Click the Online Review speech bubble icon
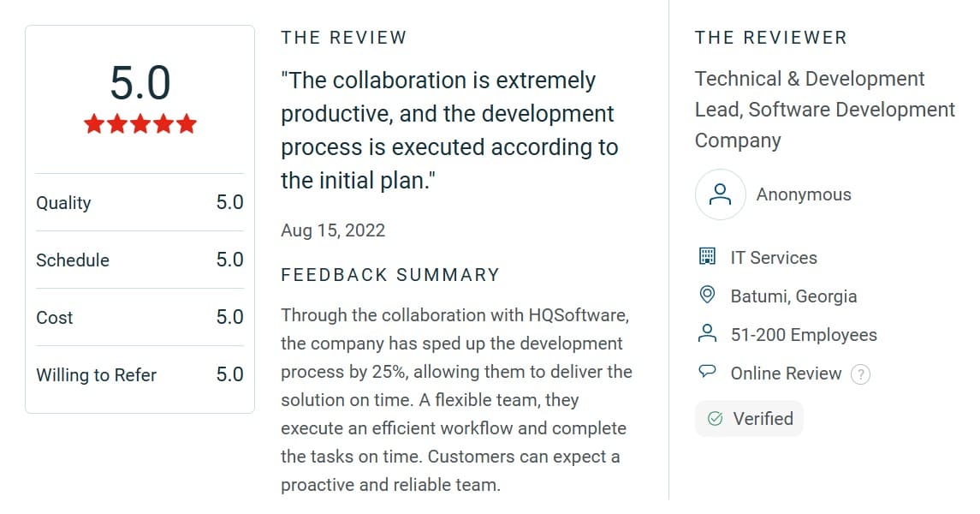Viewport: 980px width, 514px height. (x=707, y=373)
